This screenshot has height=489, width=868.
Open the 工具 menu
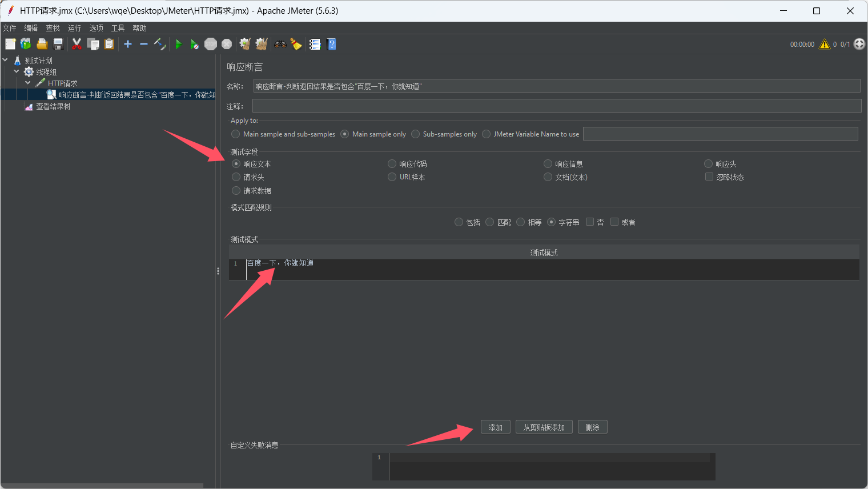pyautogui.click(x=118, y=28)
